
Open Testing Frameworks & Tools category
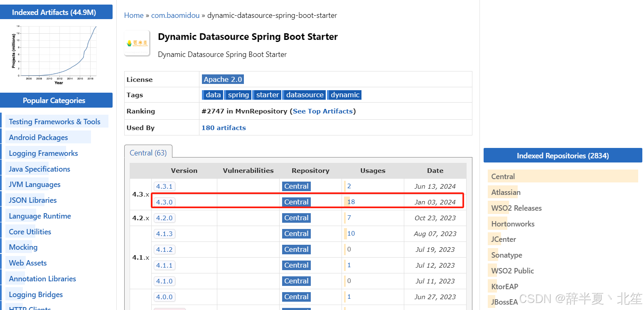(x=54, y=122)
